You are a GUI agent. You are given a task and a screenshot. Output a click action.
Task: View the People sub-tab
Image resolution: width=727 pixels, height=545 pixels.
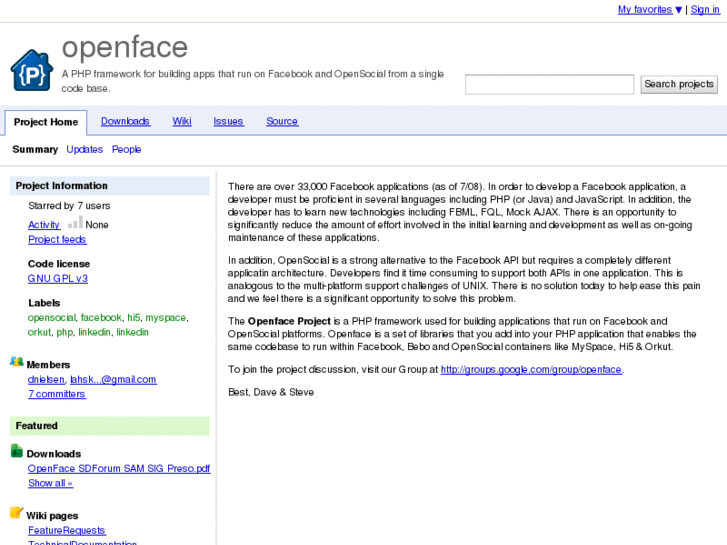(x=126, y=149)
